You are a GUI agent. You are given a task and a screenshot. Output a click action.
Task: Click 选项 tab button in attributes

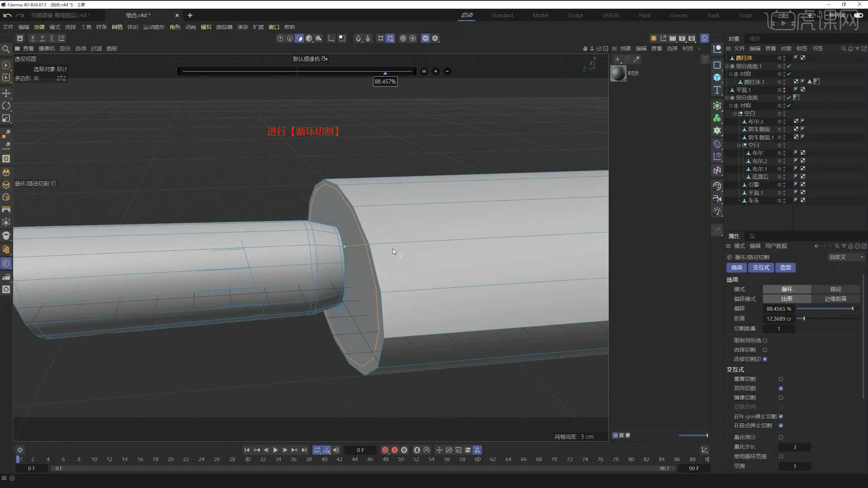736,267
